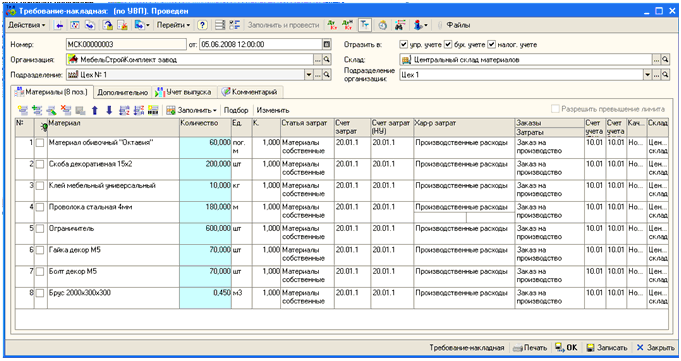This screenshot has height=361, width=681.
Task: Click the Дт/Кт accounting entries icon
Action: [x=332, y=25]
